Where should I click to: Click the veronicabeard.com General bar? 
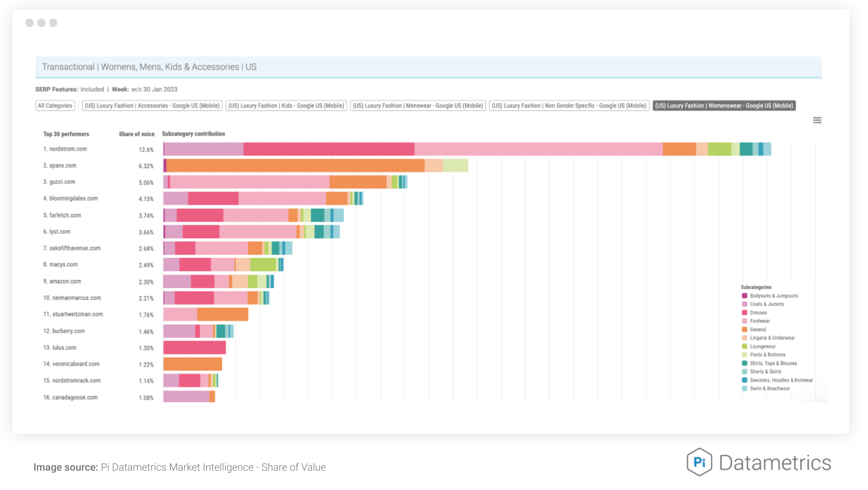192,364
